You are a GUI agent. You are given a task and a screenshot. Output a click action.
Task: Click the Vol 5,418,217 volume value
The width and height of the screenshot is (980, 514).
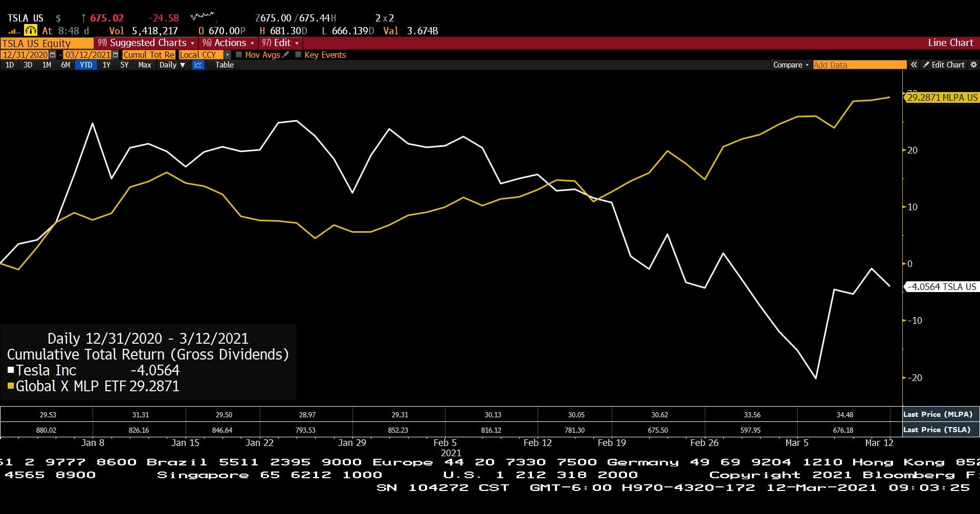pos(144,31)
